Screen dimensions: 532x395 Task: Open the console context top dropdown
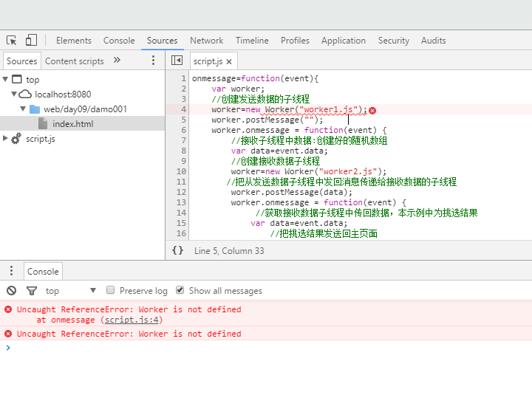(x=71, y=291)
